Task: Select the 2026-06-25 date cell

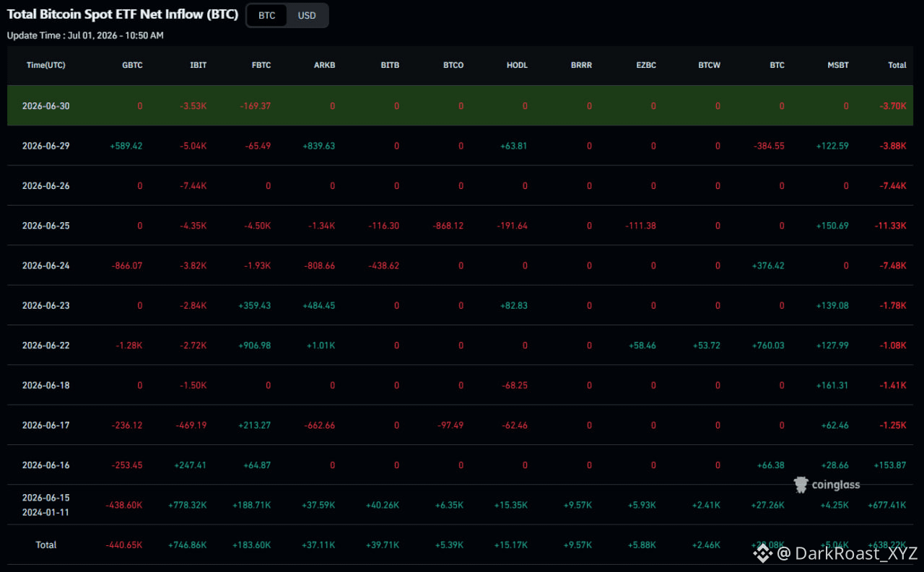Action: [46, 226]
